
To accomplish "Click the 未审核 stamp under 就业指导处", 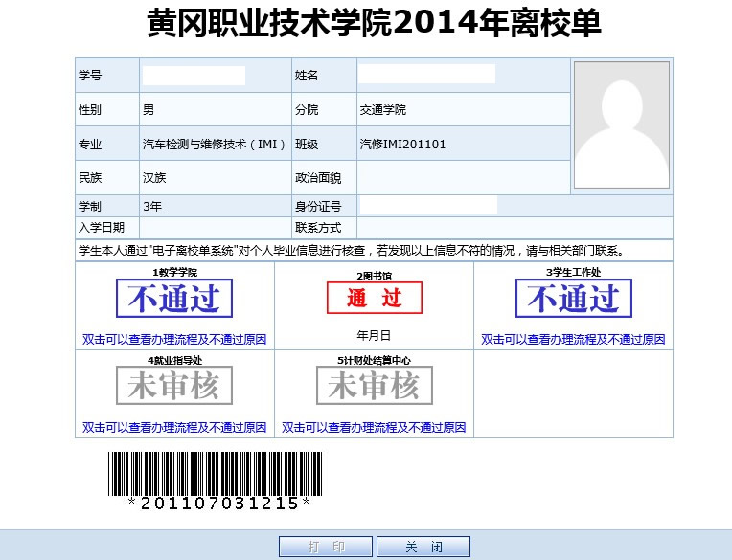I will pos(174,386).
